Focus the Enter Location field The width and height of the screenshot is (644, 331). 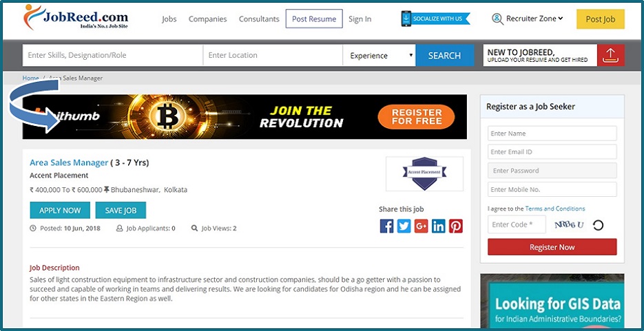(x=273, y=55)
